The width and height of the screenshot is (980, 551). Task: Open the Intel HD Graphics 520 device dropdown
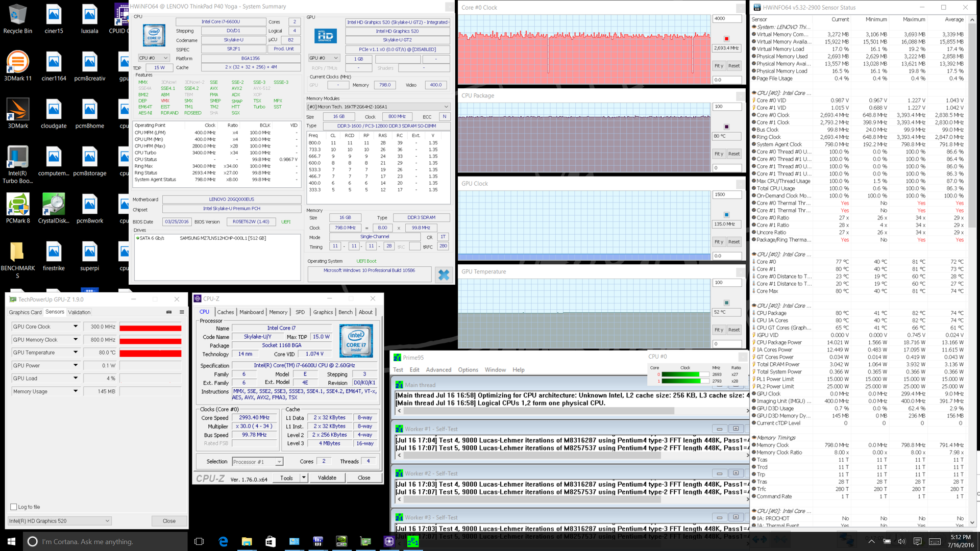tap(59, 521)
